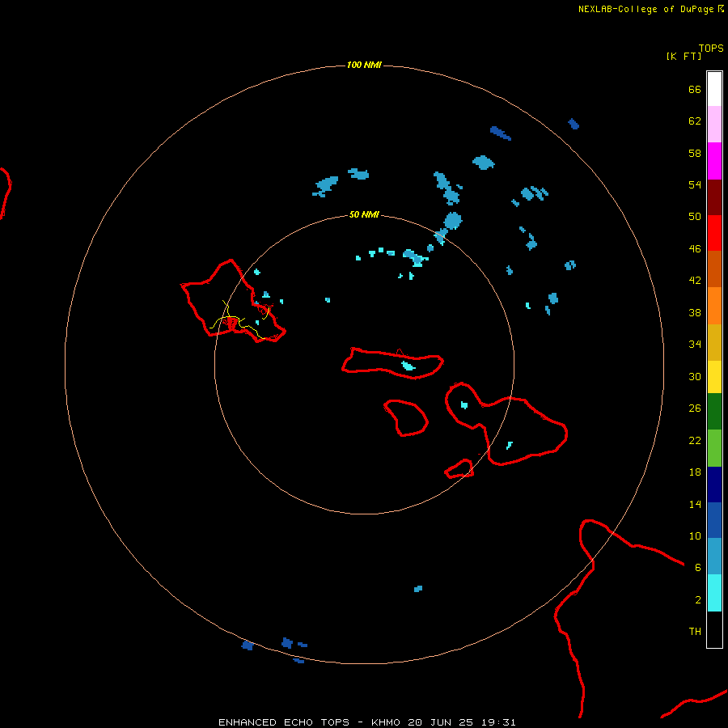Click the bright red legend swatch
This screenshot has height=728, width=728.
point(714,233)
